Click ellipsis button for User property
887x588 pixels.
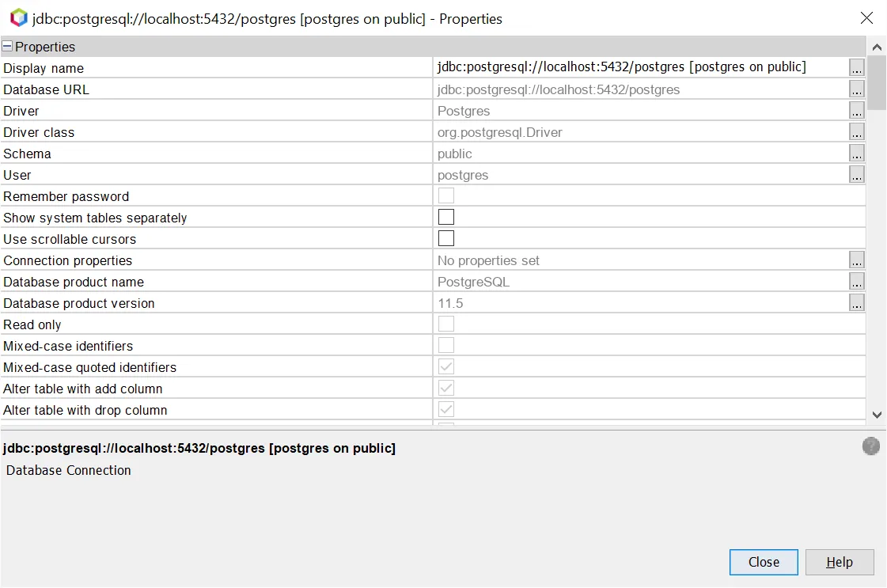coord(857,175)
